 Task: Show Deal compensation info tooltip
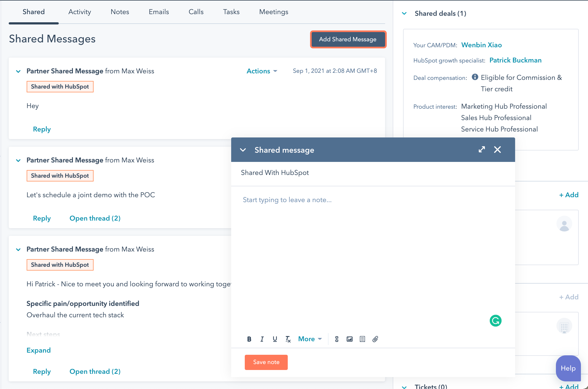point(475,77)
